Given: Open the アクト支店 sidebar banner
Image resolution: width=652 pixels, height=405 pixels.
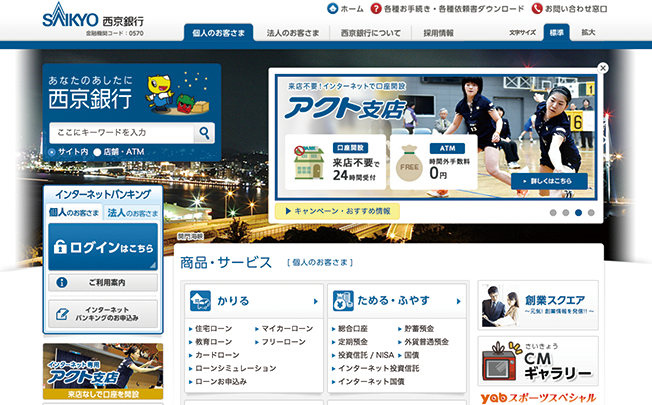Looking at the screenshot, I should [x=103, y=371].
